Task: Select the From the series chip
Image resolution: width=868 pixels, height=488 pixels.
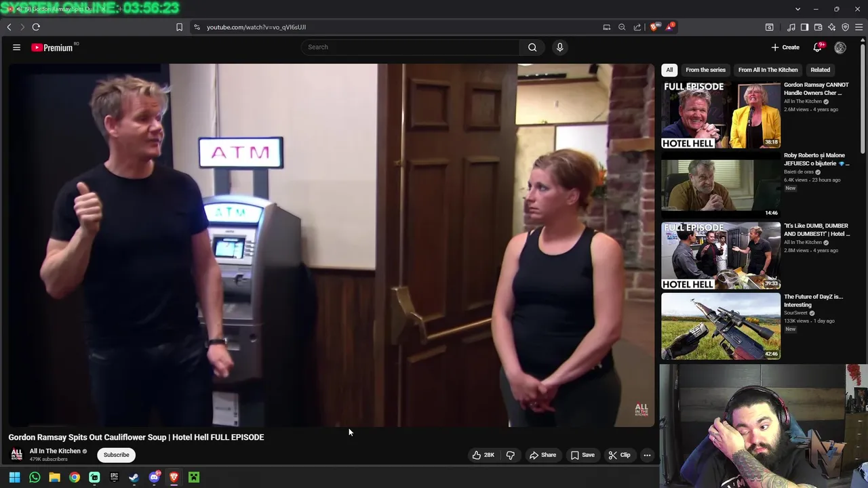Action: pos(705,70)
